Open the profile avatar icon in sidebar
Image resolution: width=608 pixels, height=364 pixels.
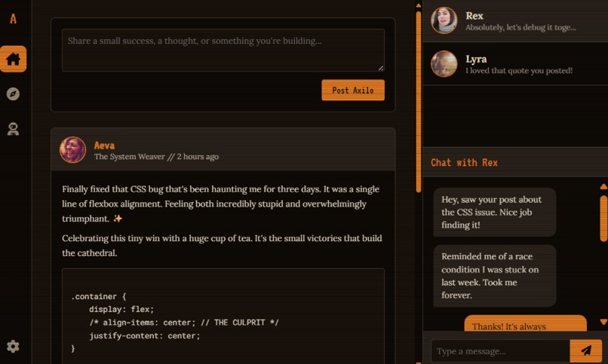coord(13,129)
